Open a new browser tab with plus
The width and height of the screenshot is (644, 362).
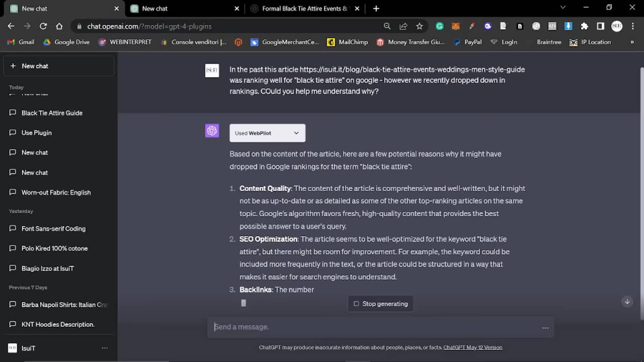click(x=376, y=8)
